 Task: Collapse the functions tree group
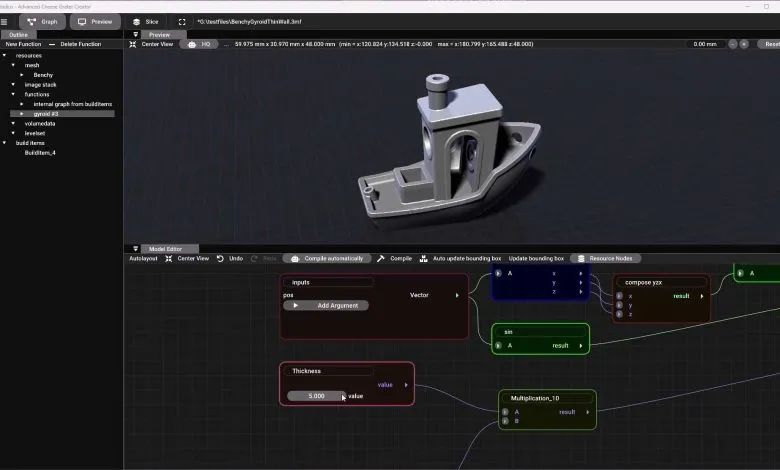[13, 94]
